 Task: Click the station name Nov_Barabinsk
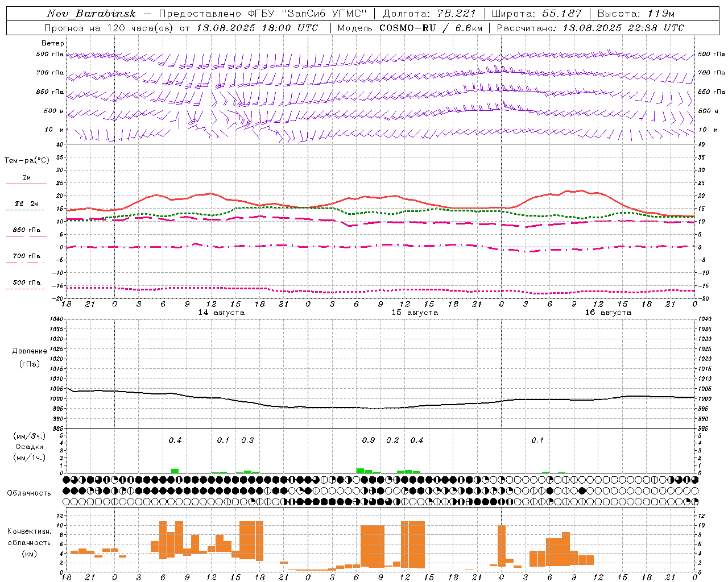(x=91, y=14)
